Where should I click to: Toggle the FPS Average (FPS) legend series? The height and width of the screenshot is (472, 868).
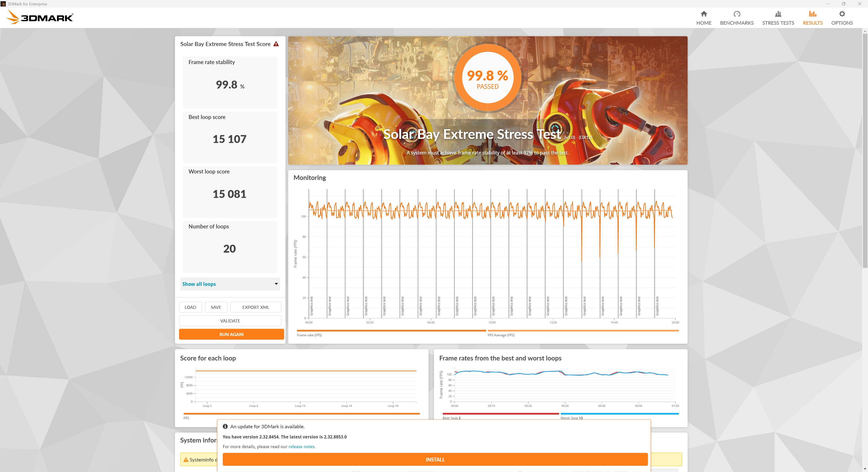[x=501, y=335]
